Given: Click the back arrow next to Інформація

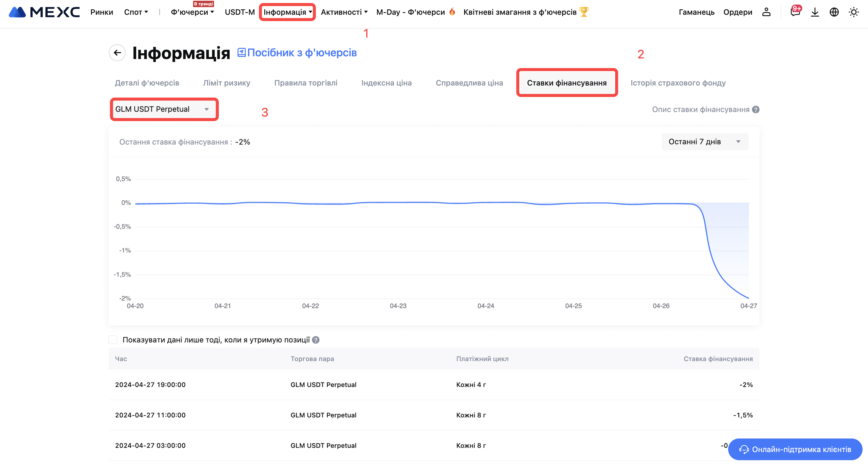Looking at the screenshot, I should 117,52.
